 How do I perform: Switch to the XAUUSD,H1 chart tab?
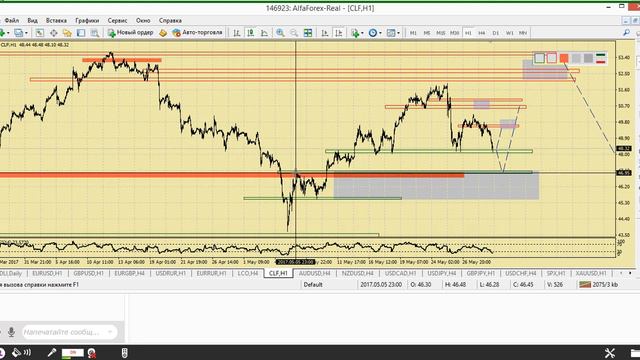[x=591, y=273]
